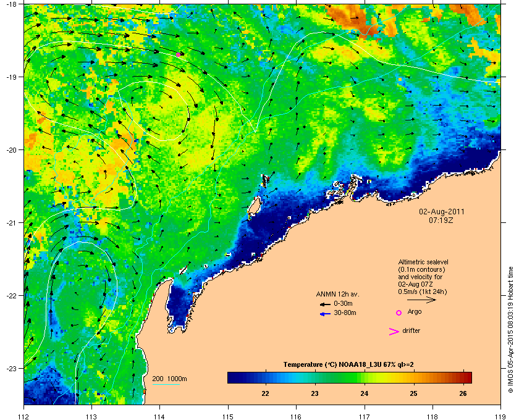This screenshot has width=519, height=420.
Task: Click the longitude axis label 117
Action: click(364, 417)
